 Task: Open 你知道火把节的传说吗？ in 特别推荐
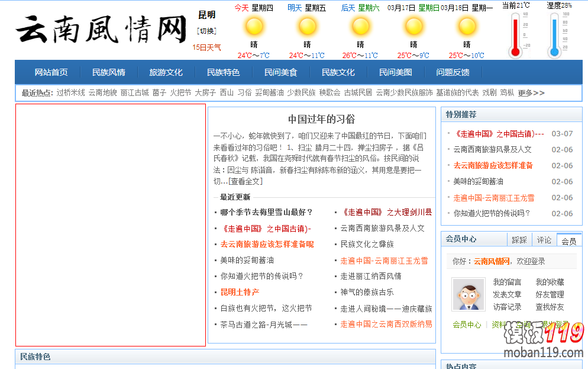pos(492,214)
